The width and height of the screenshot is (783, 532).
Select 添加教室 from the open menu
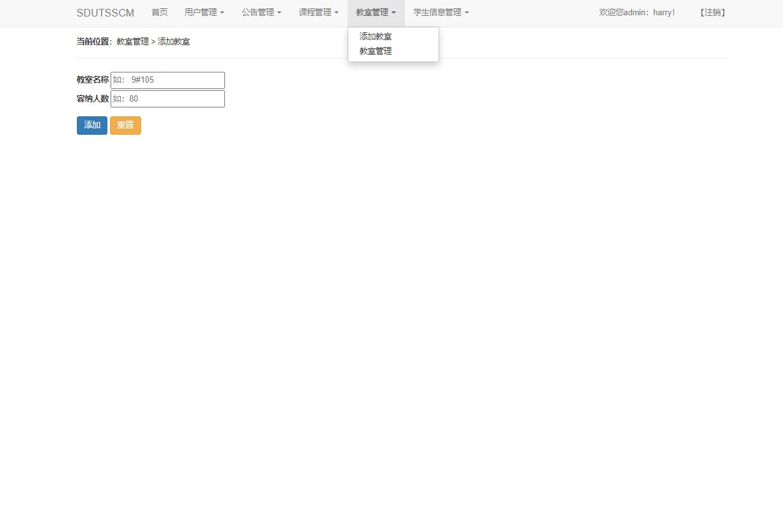pos(374,36)
